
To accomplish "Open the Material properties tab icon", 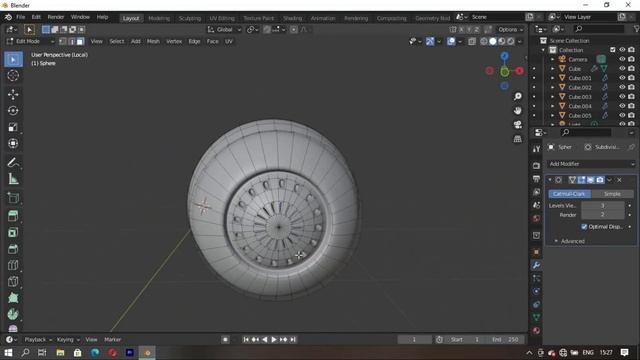I will click(x=536, y=331).
